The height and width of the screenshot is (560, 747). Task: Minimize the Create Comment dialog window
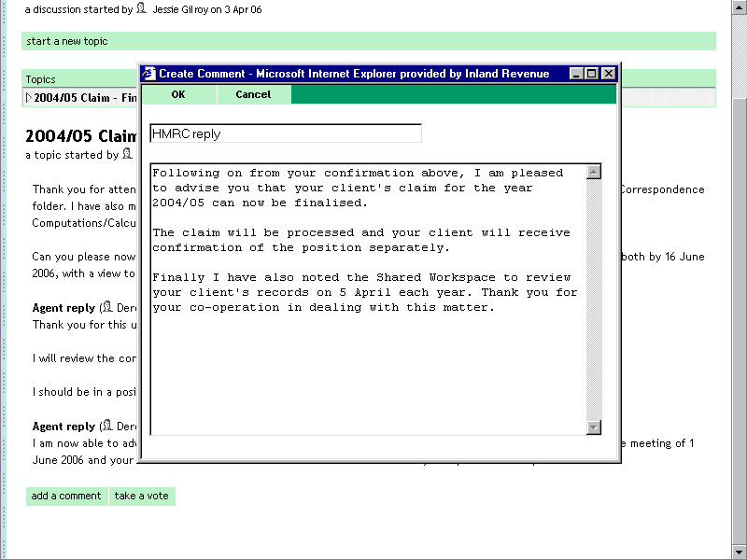(577, 74)
